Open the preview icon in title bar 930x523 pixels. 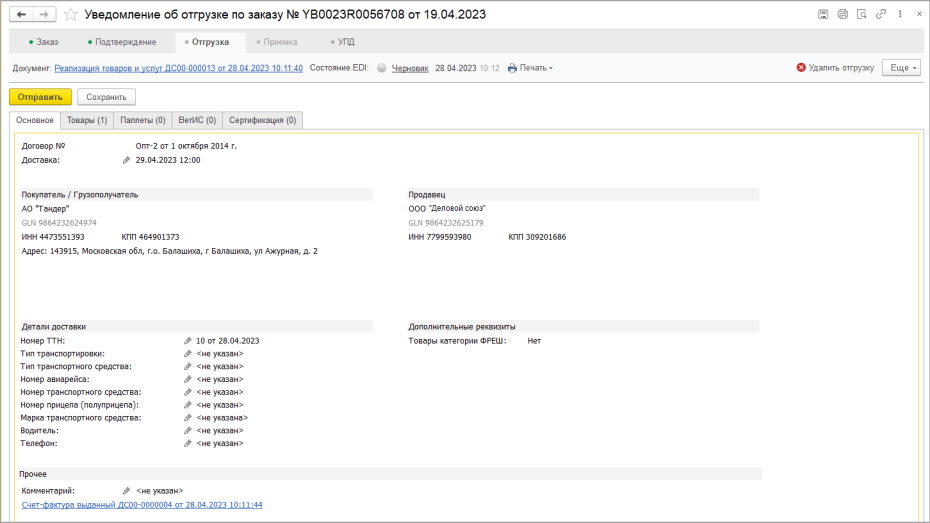click(862, 14)
